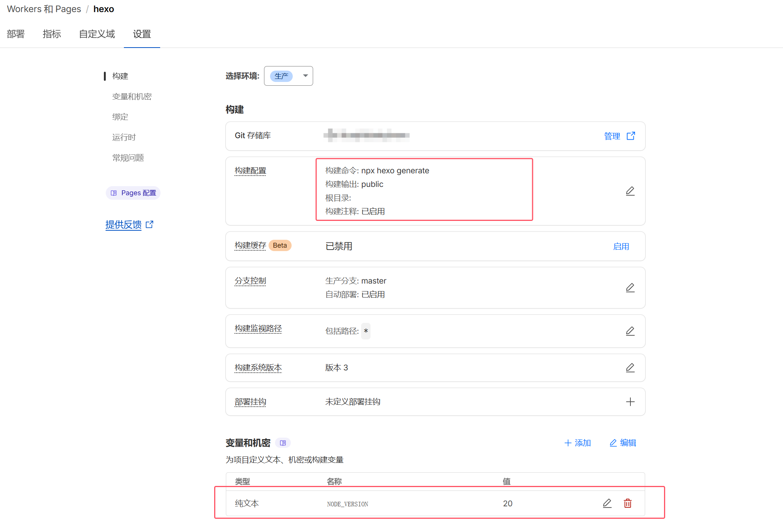783x532 pixels.
Task: Click 添加 to add a variable
Action: pyautogui.click(x=577, y=443)
